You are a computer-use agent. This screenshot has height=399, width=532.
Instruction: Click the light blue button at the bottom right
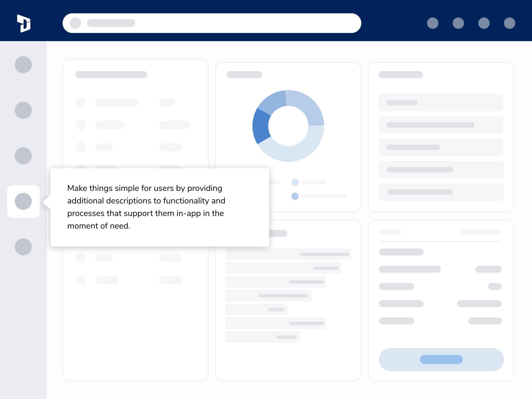coord(441,359)
